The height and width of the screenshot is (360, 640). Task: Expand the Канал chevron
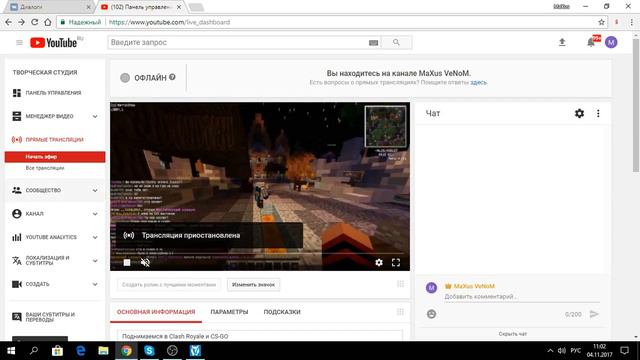click(x=95, y=213)
